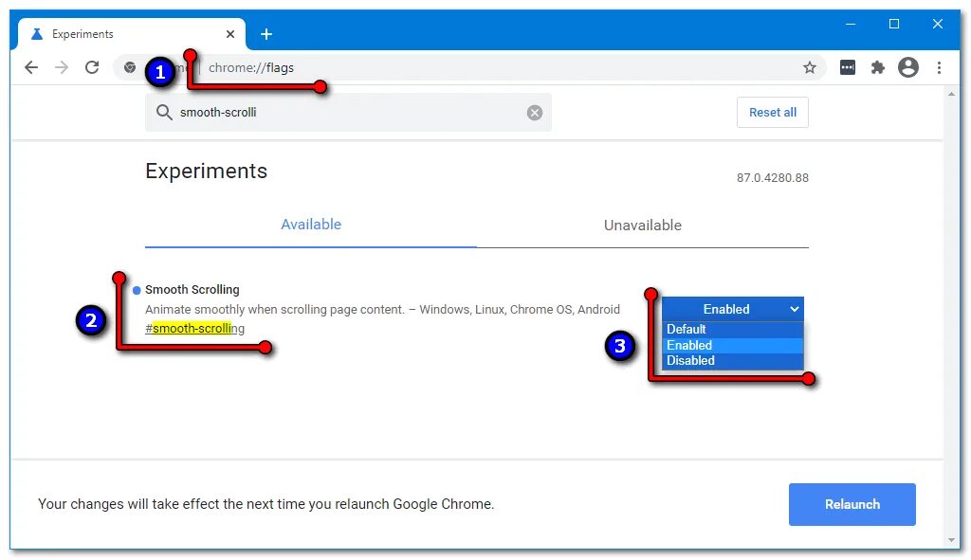Click the version number 87.0.4280.88
Screen dimensions: 971x560
772,177
